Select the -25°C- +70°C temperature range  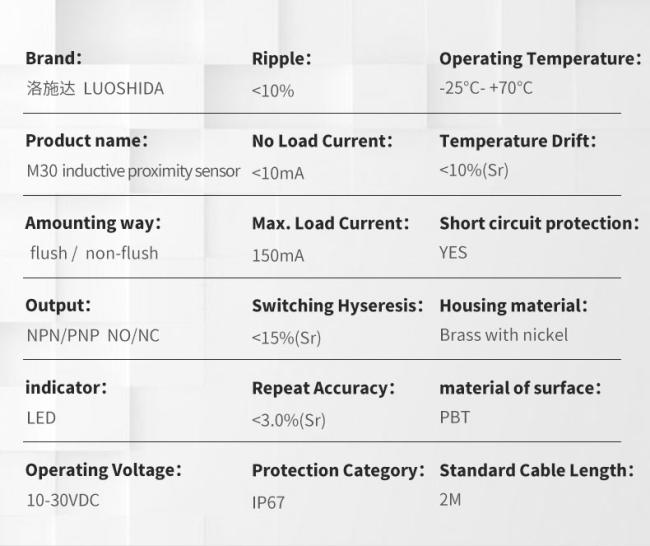[x=486, y=88]
